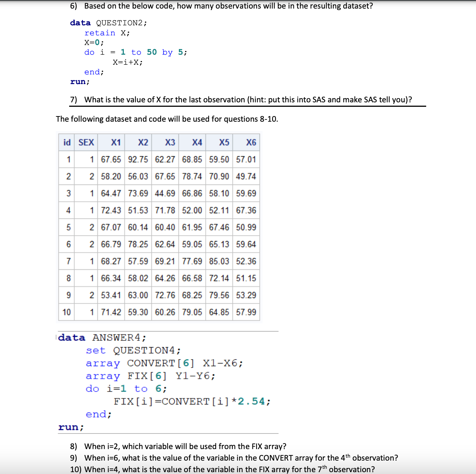Click the id value 5 in the table
Viewport: 476px width, 474px height.
pyautogui.click(x=68, y=227)
